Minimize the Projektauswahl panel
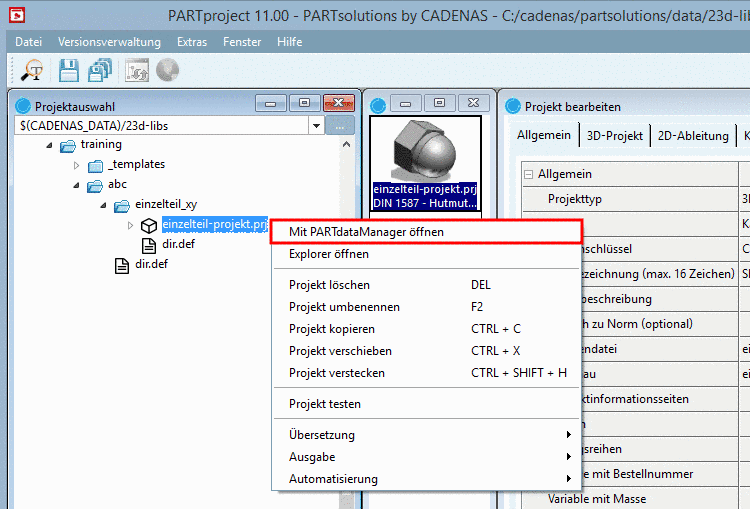750x509 pixels. tap(271, 103)
